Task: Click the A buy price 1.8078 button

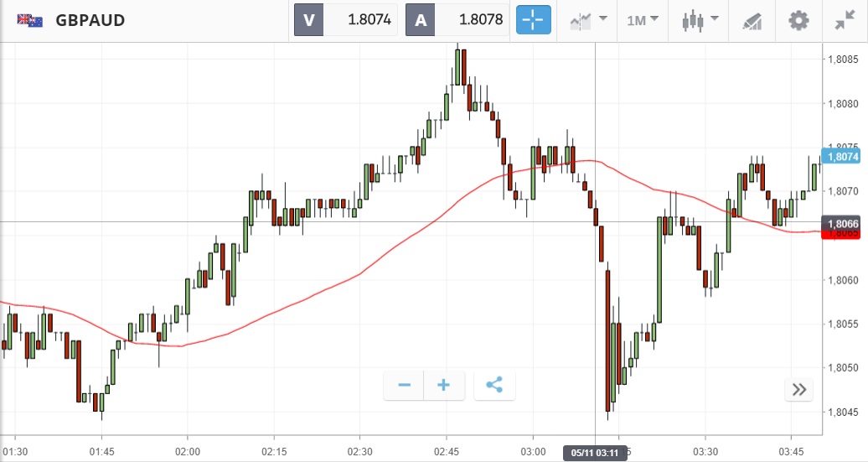Action: click(457, 20)
